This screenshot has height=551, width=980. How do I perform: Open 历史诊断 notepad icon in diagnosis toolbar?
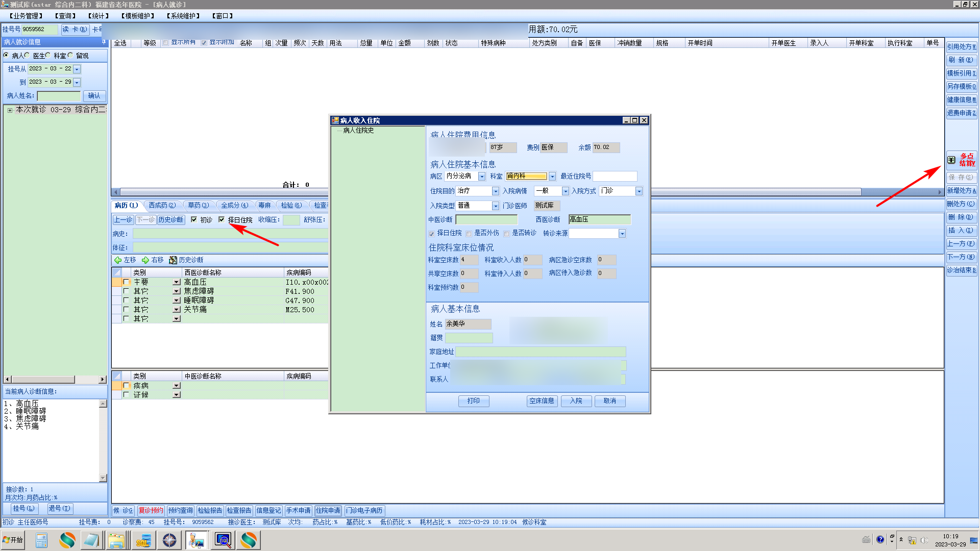(173, 260)
